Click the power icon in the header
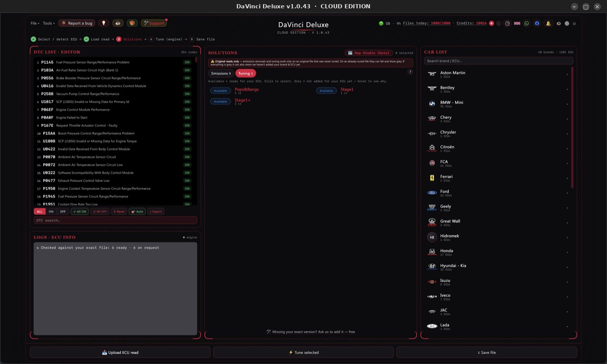Image resolution: width=607 pixels, height=364 pixels. click(x=574, y=24)
